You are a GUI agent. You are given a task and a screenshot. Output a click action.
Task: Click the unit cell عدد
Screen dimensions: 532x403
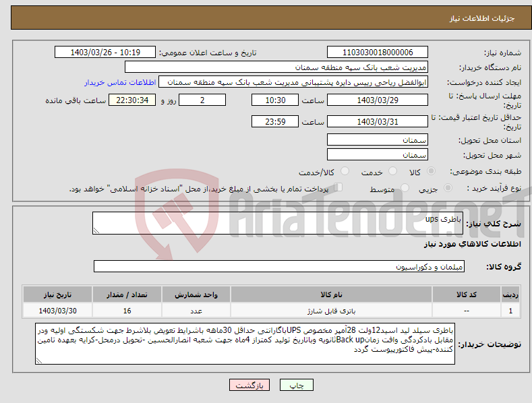pos(196,311)
